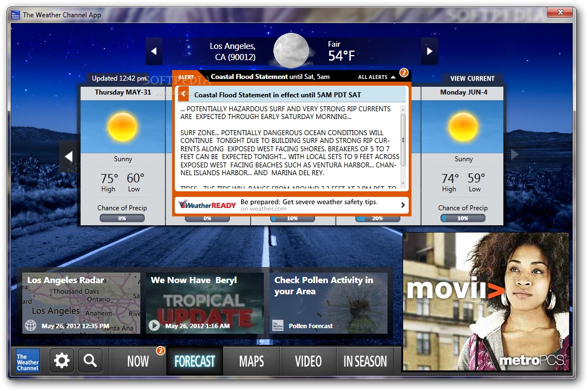
Task: Open Coastal Flood Statement until Sat, 5am header
Action: pos(270,77)
